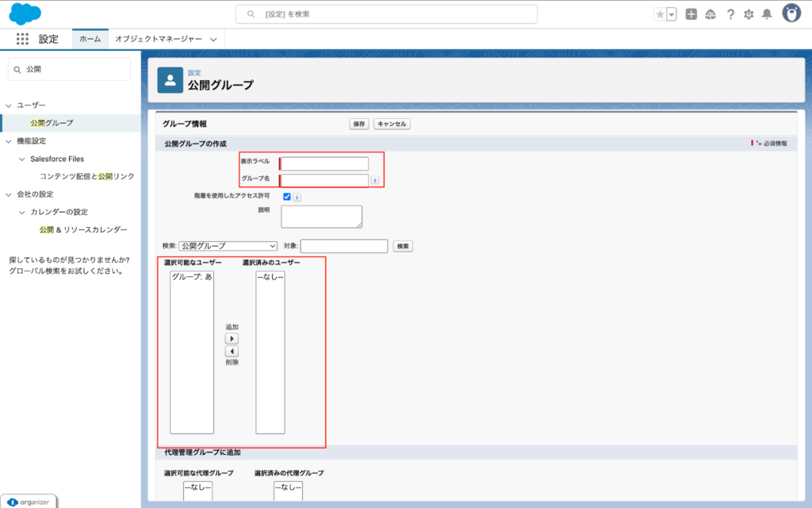Star this page as a favorite
Viewport: 812px width, 508px height.
click(x=661, y=13)
